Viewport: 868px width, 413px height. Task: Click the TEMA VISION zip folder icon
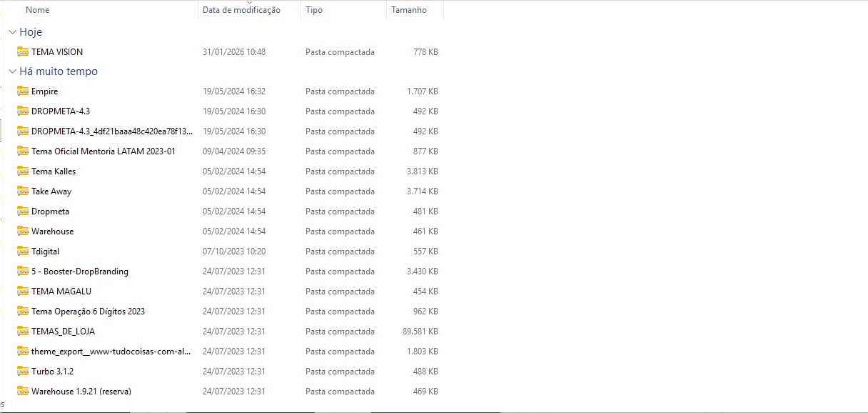click(x=23, y=51)
